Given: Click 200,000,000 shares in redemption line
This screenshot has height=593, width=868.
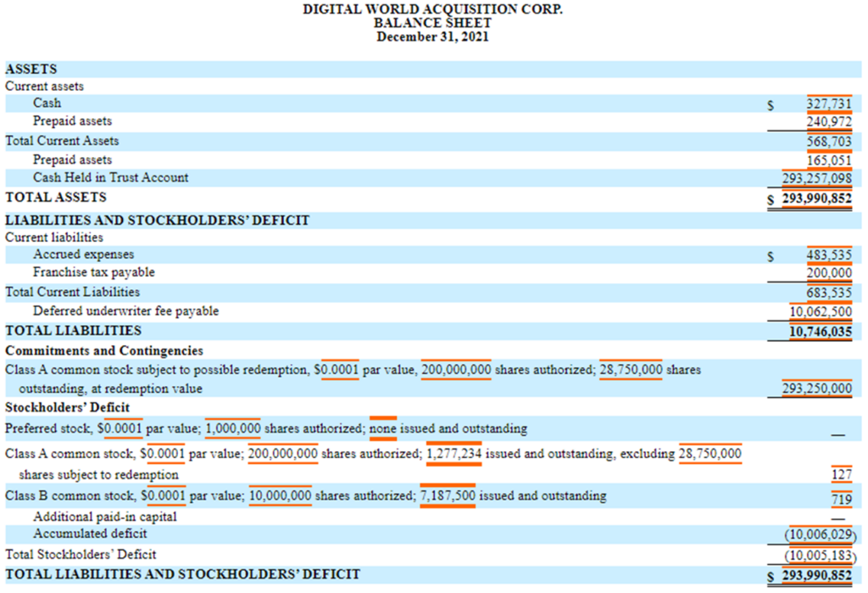Looking at the screenshot, I should pyautogui.click(x=456, y=370).
